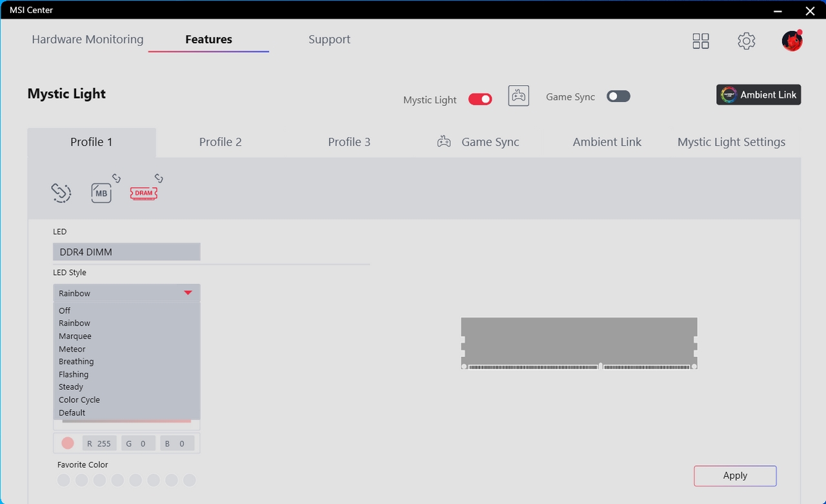Click the last Favorite Color circle
The width and height of the screenshot is (826, 504).
(190, 480)
